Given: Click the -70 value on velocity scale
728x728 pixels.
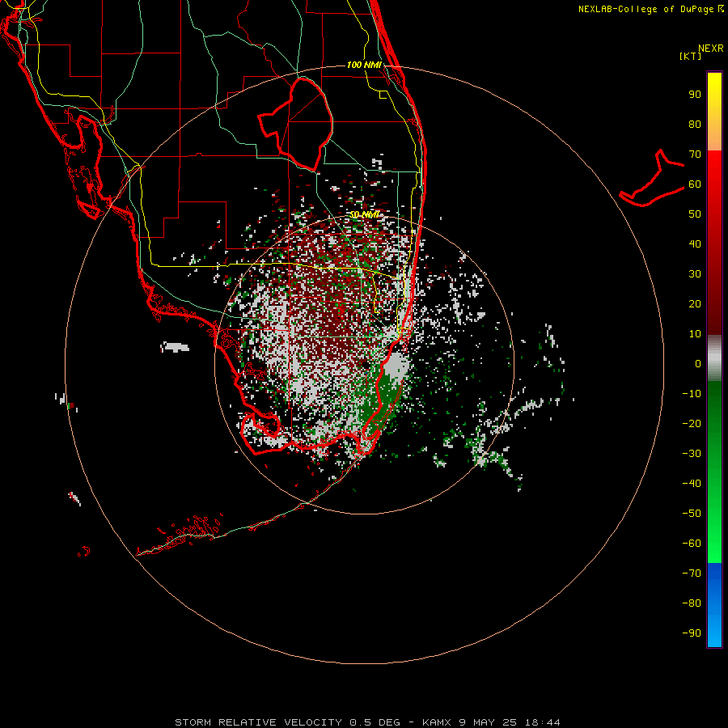Looking at the screenshot, I should point(692,574).
